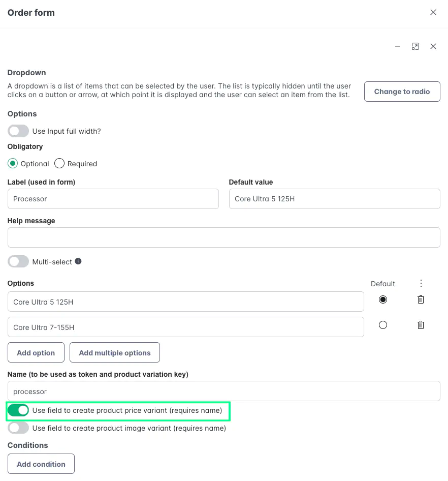Select the Optional radio button

13,164
